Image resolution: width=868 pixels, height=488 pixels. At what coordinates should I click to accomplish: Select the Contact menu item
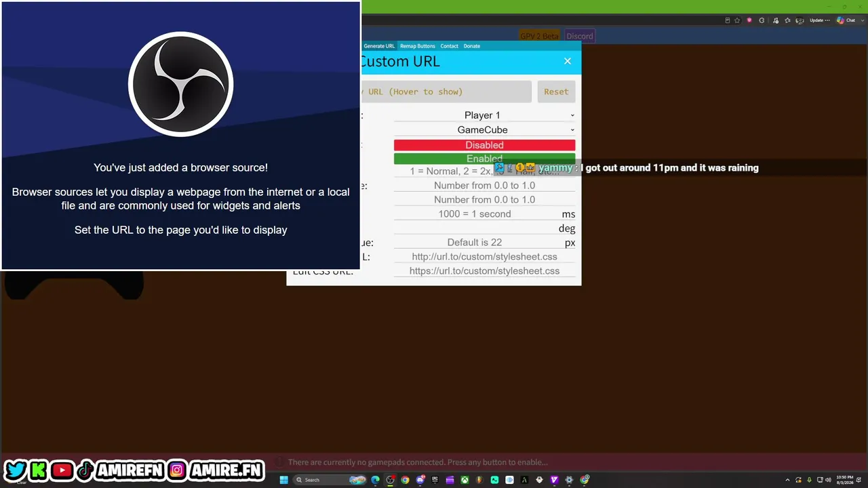point(449,46)
